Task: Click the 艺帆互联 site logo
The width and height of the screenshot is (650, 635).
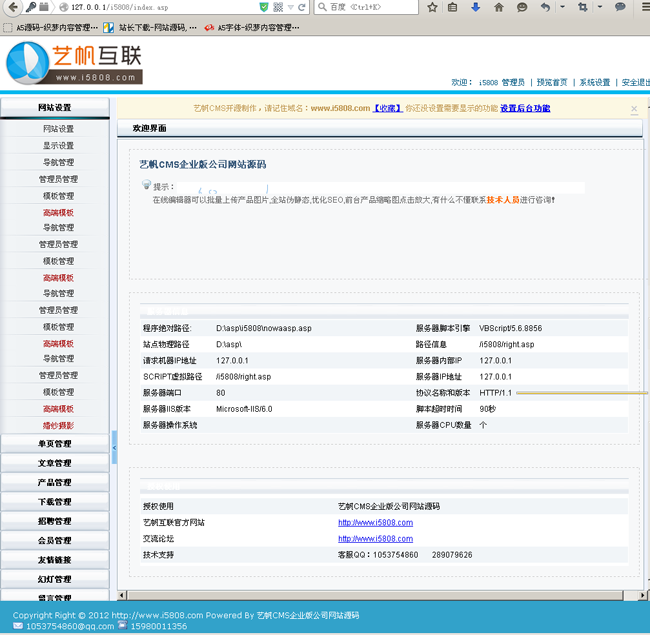Action: click(x=74, y=63)
